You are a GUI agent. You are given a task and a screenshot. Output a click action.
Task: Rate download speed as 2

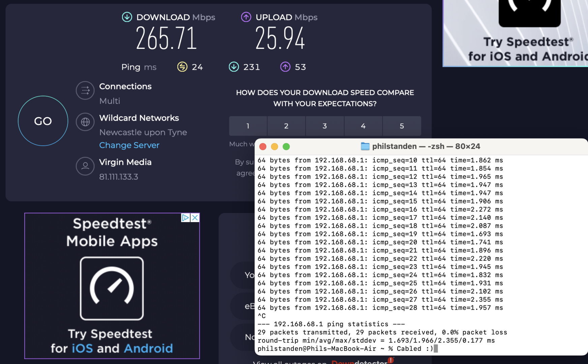tap(286, 126)
